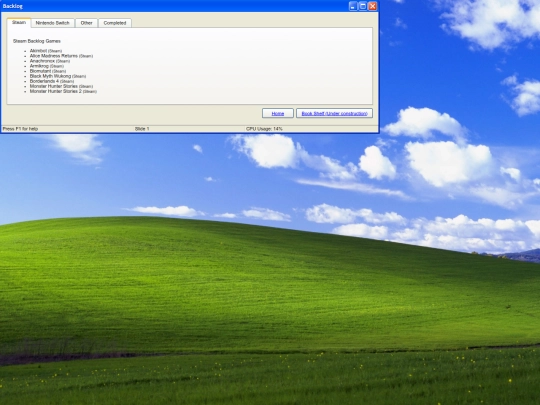Click the Home button
This screenshot has width=540, height=405.
tap(278, 113)
